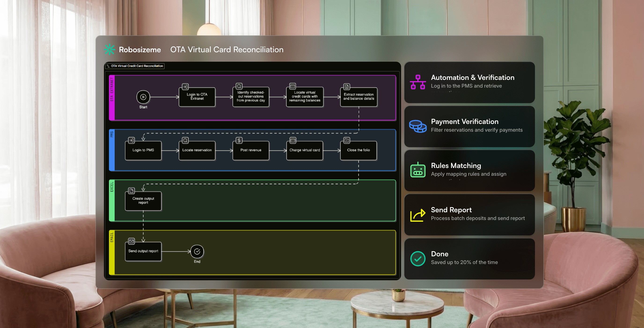
Task: Click dollar sign icon above Post revenue
Action: (239, 140)
